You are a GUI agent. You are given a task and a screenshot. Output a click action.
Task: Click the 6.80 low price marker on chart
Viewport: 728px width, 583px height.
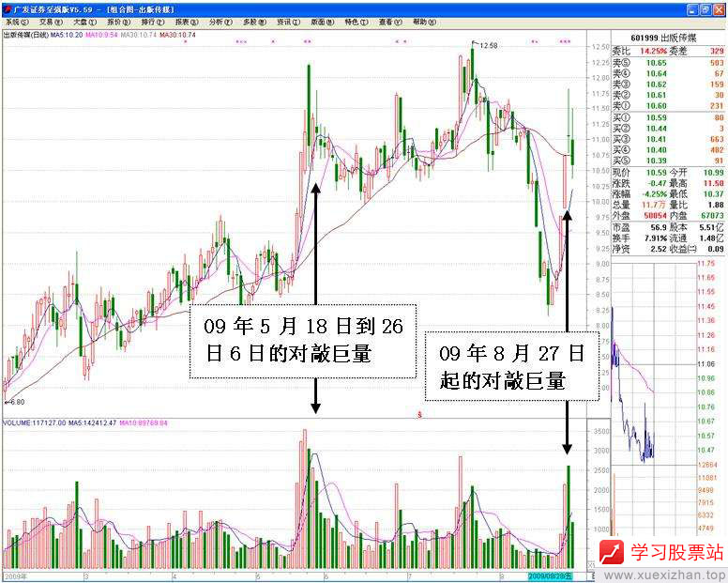pyautogui.click(x=17, y=402)
